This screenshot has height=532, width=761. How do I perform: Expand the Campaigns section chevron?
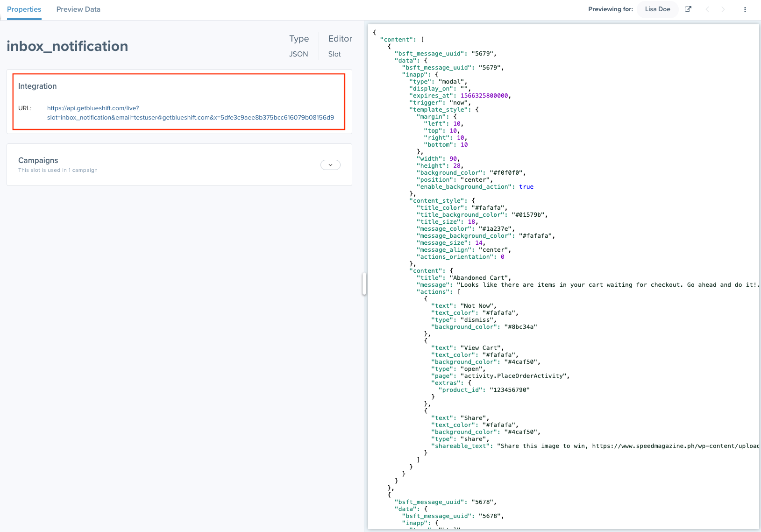click(330, 165)
